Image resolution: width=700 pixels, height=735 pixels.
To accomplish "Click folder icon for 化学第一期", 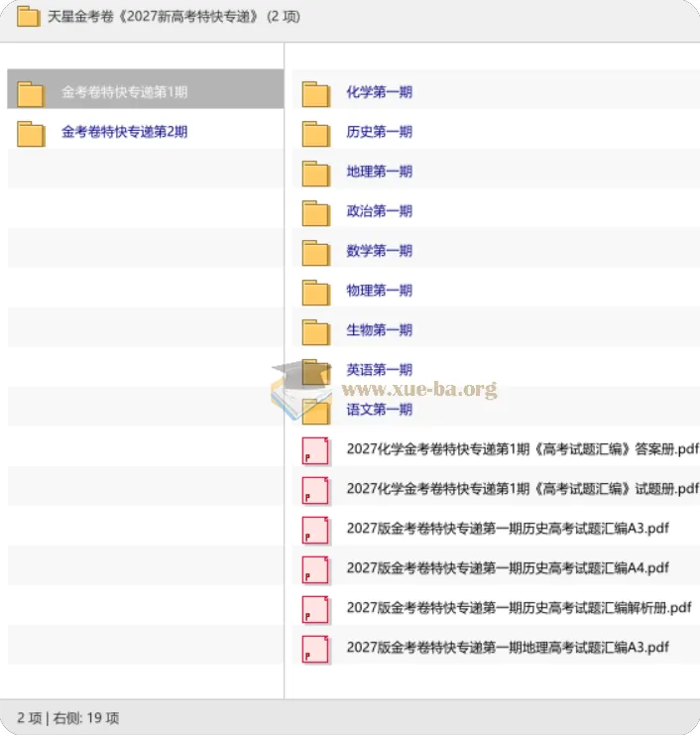I will (x=316, y=94).
